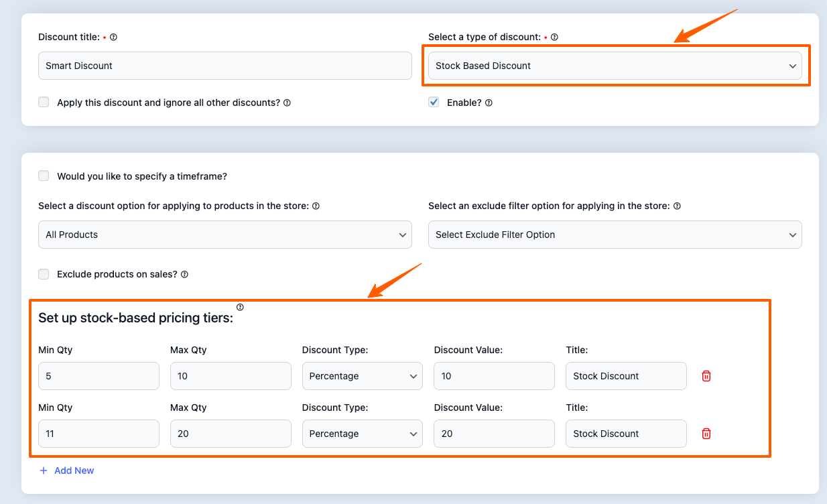This screenshot has height=504, width=827.
Task: Tick the specify a timeframe checkbox
Action: [44, 176]
